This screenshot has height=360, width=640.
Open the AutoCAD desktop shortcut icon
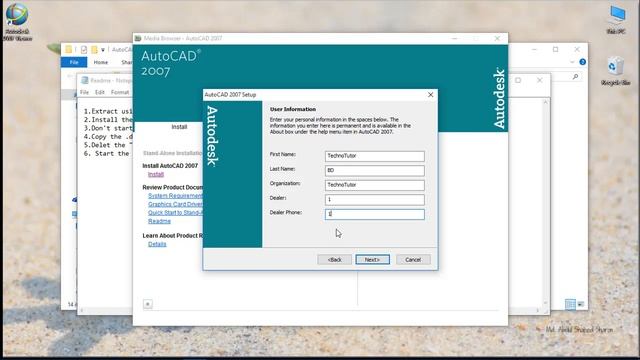tap(17, 21)
